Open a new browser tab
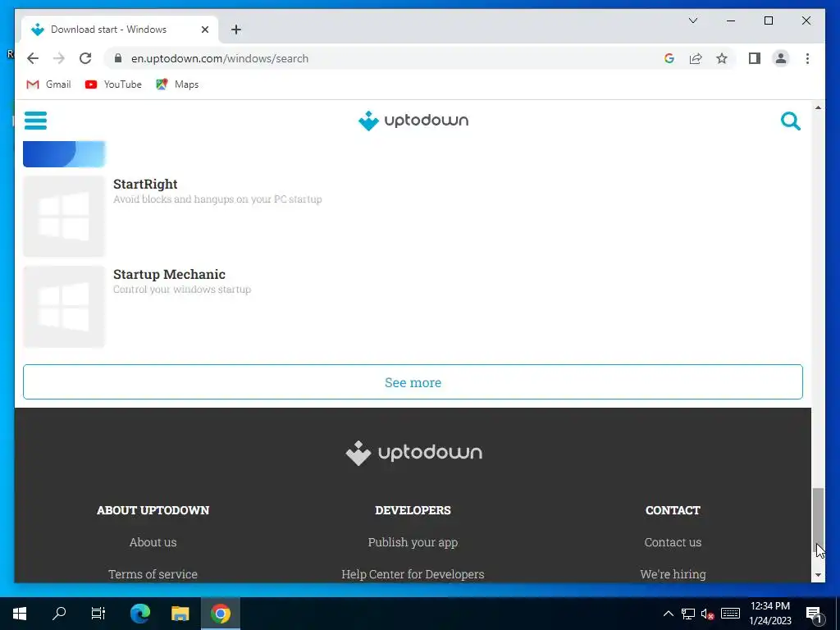The image size is (840, 630). (235, 30)
